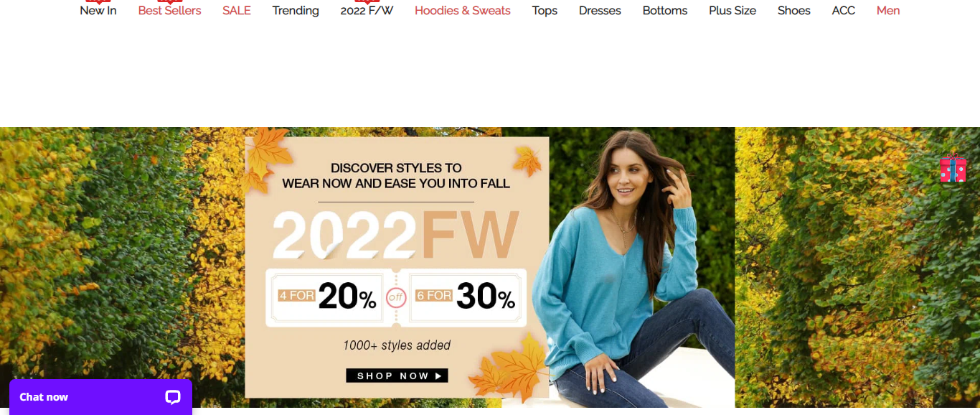Click the chat bubble icon in Chat now

173,397
